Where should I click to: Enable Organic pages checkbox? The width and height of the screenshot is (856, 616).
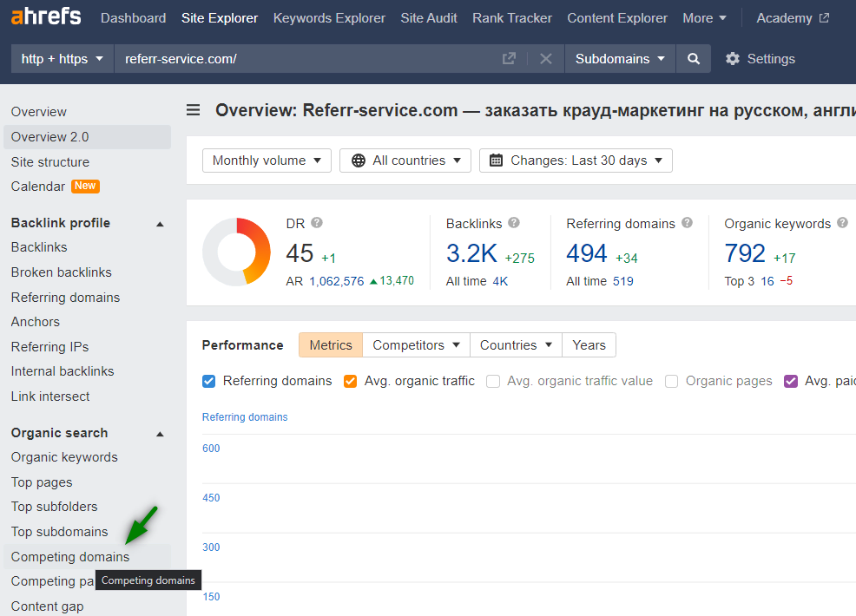[x=671, y=381]
